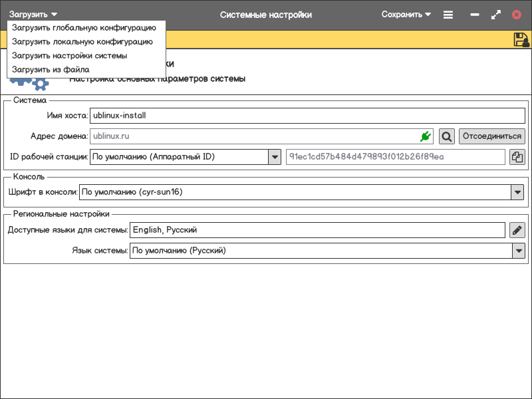This screenshot has height=399, width=532.
Task: Select Загрузить настройки системы option
Action: click(x=69, y=56)
